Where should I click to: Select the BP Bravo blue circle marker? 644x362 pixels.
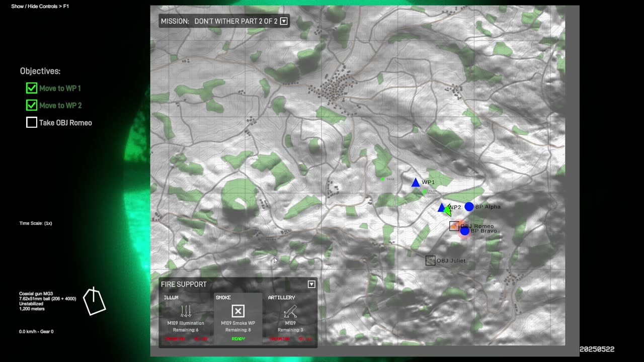465,231
